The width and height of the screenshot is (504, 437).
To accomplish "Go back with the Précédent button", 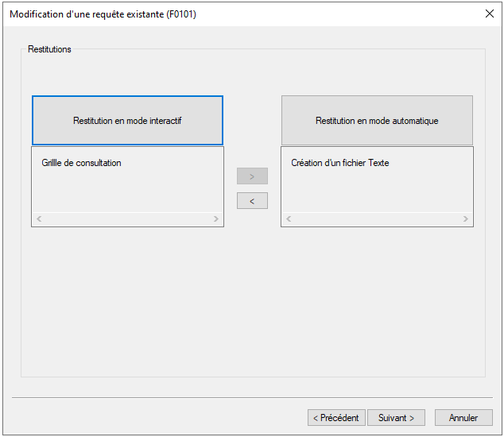I will (x=336, y=417).
